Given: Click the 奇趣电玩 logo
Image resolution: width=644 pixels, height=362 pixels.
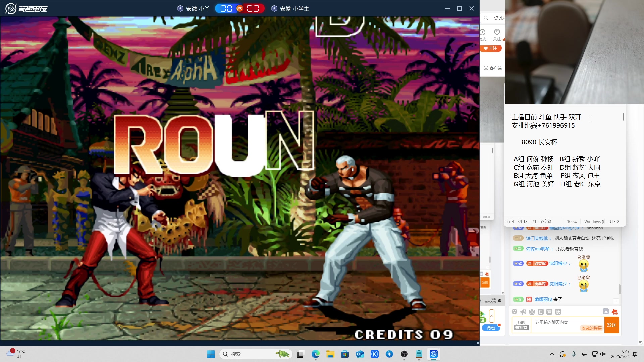Looking at the screenshot, I should click(x=26, y=8).
